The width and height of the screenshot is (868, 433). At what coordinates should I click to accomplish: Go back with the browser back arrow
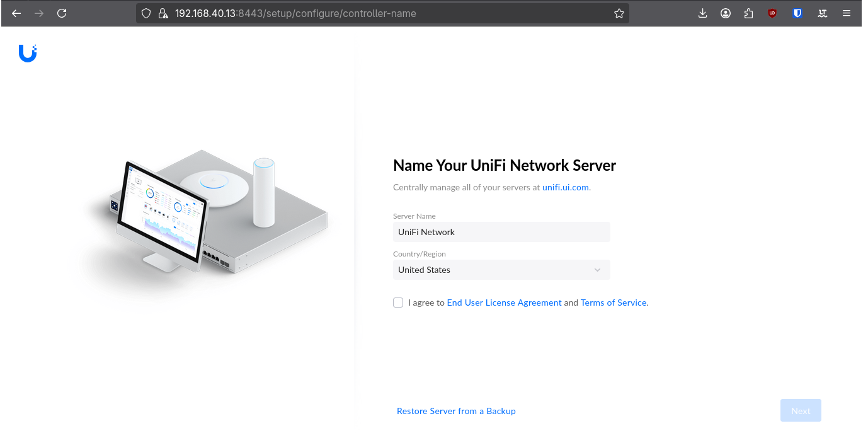coord(17,13)
